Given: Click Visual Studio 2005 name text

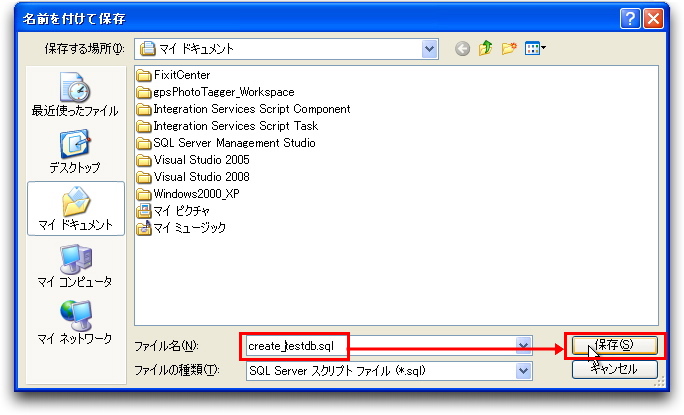Looking at the screenshot, I should point(202,160).
